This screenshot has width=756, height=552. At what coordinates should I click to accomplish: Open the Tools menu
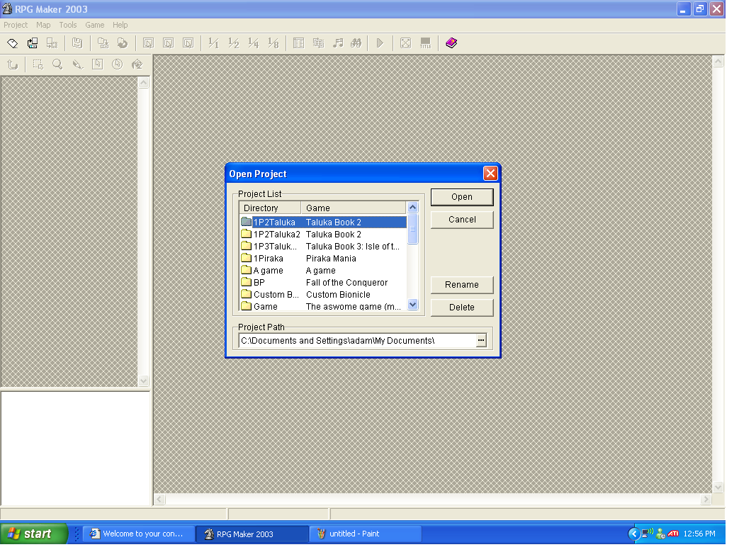coord(68,25)
